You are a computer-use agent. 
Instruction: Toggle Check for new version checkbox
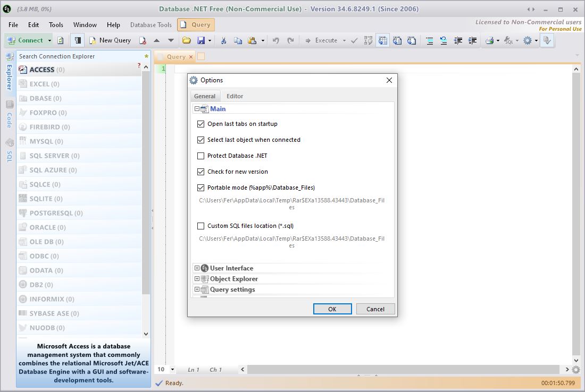[200, 172]
